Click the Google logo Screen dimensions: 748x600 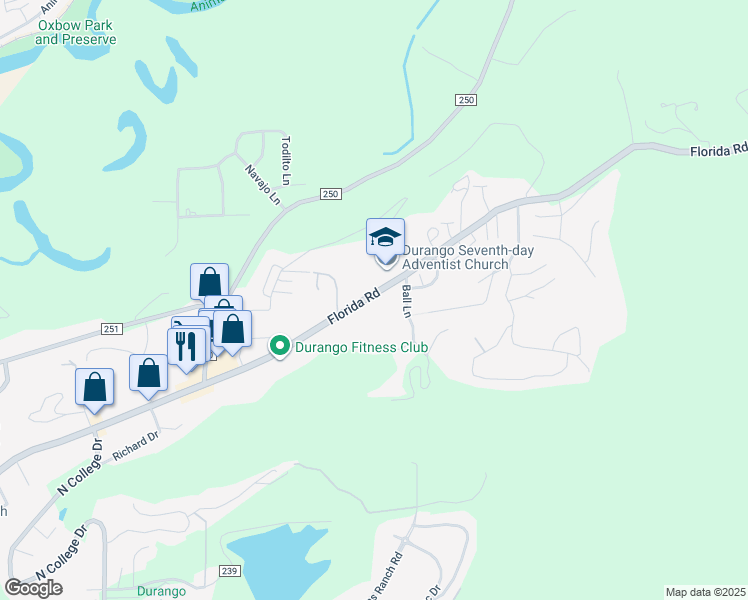tap(33, 587)
